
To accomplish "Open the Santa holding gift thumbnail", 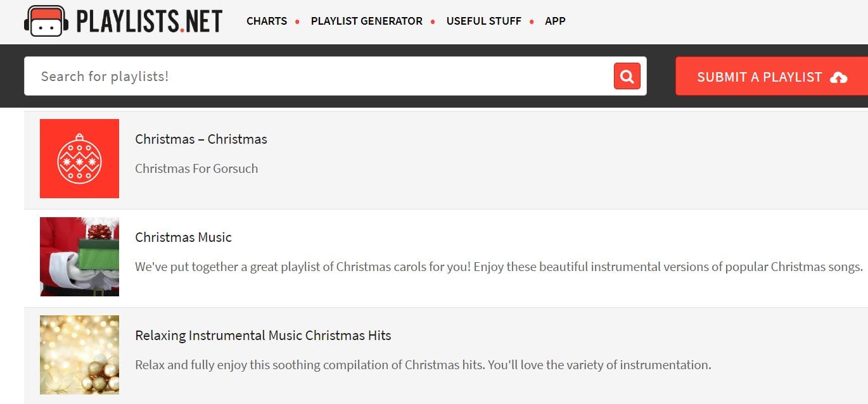I will point(79,256).
